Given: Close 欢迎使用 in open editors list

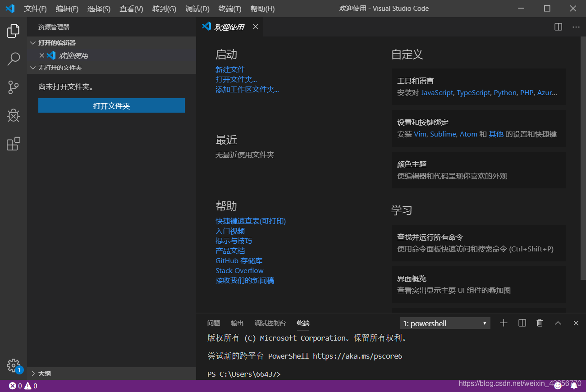Looking at the screenshot, I should click(42, 55).
